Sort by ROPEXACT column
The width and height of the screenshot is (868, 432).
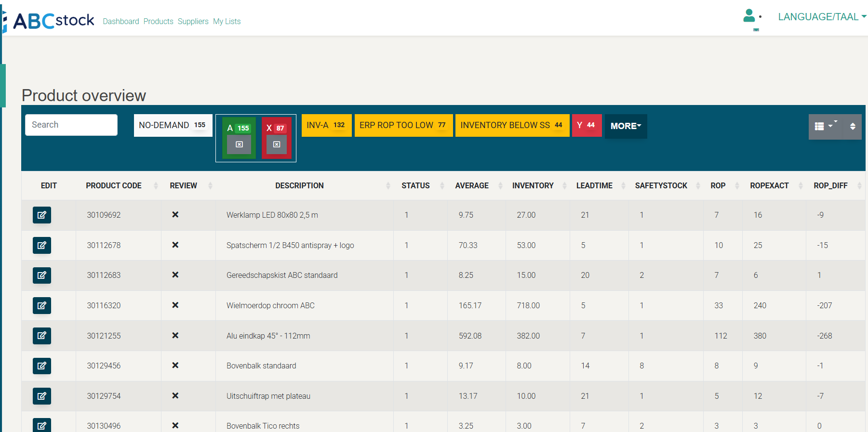(774, 185)
